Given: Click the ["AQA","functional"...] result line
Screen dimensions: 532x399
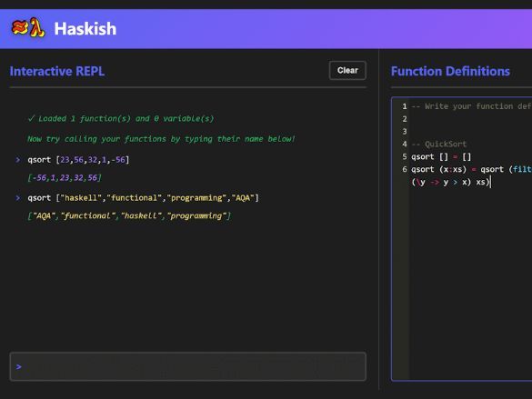Looking at the screenshot, I should pos(129,216).
